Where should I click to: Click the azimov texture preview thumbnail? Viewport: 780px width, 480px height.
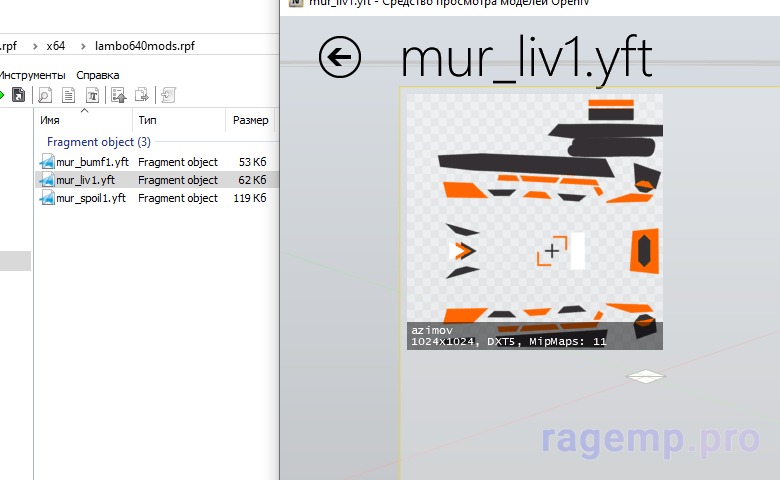534,221
